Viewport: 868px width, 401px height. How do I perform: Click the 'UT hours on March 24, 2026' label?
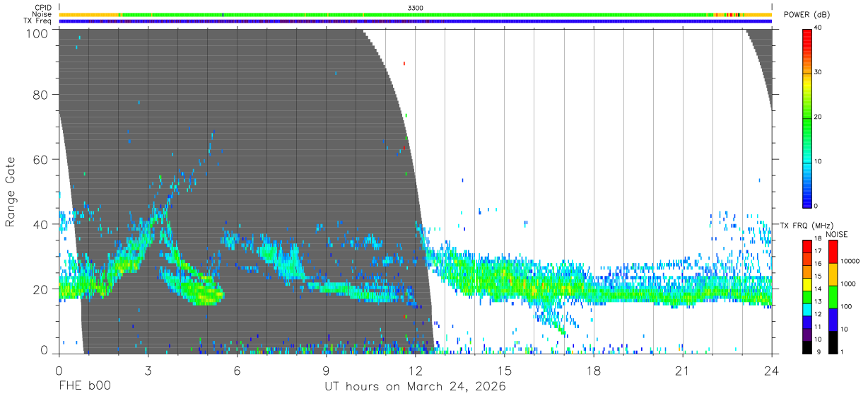coord(416,386)
